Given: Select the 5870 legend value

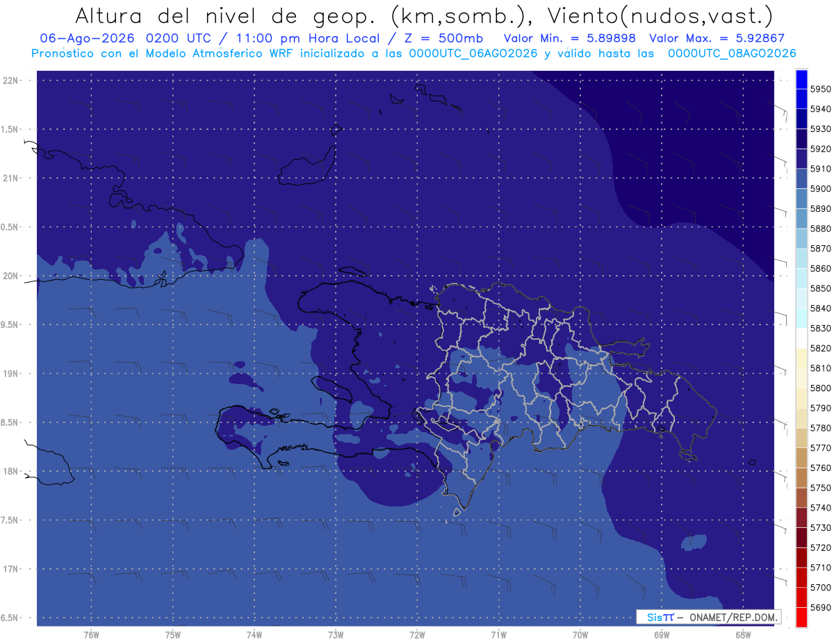Looking at the screenshot, I should (820, 248).
